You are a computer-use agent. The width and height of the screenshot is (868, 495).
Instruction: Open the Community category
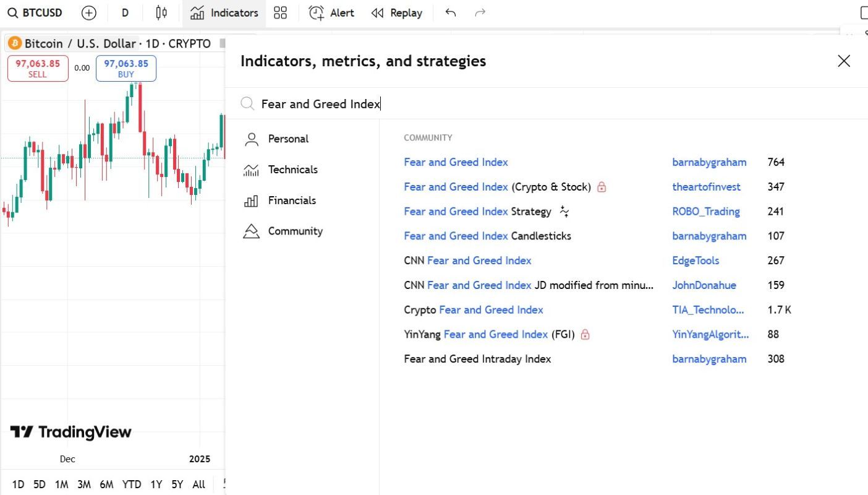click(x=283, y=231)
